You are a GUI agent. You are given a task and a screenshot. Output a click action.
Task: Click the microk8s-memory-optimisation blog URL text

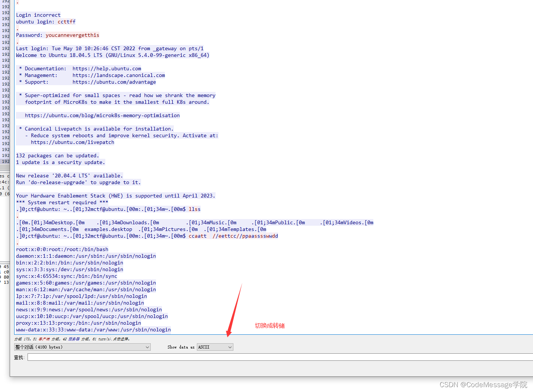coord(102,115)
